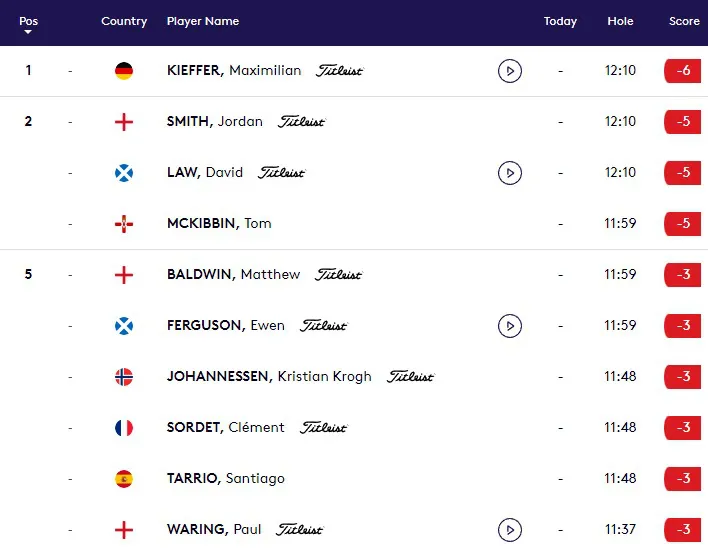
Task: Play video for Ewen Ferguson
Action: click(510, 326)
